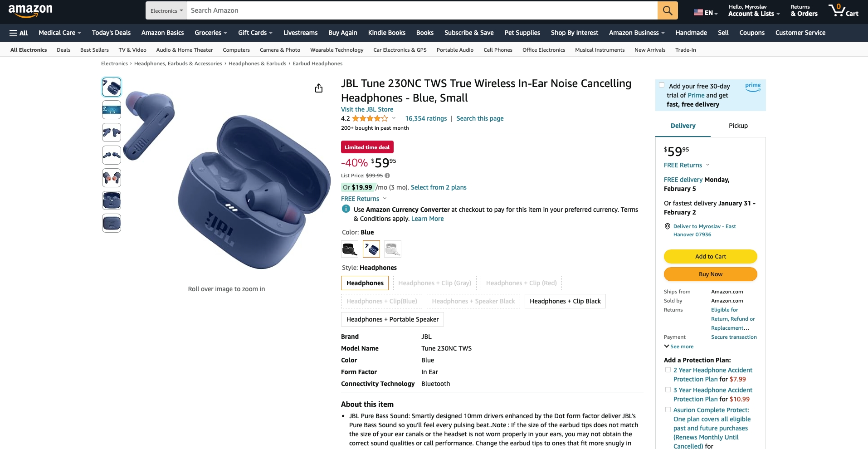This screenshot has width=868, height=449.
Task: Select the Headphones + Portable Speaker style
Action: 392,319
